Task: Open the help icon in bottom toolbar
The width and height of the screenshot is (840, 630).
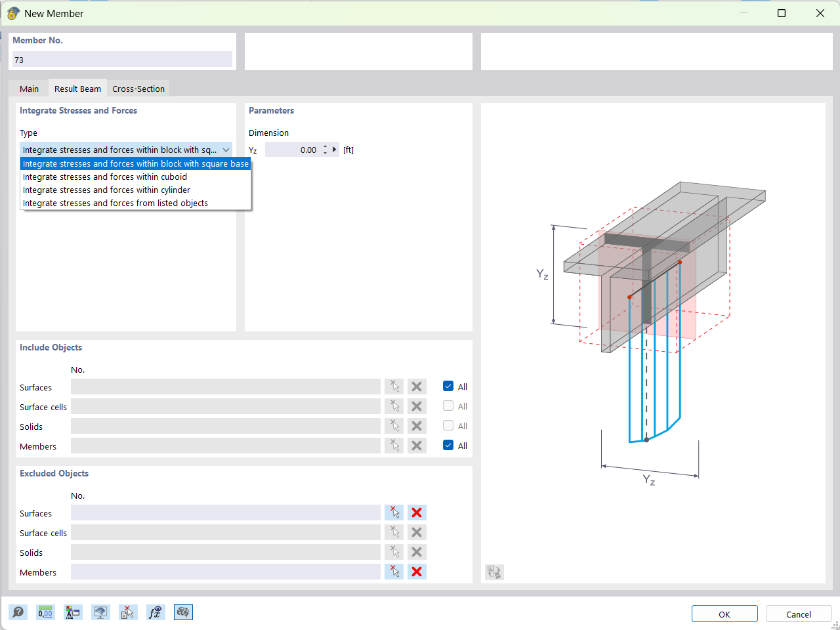Action: click(18, 612)
